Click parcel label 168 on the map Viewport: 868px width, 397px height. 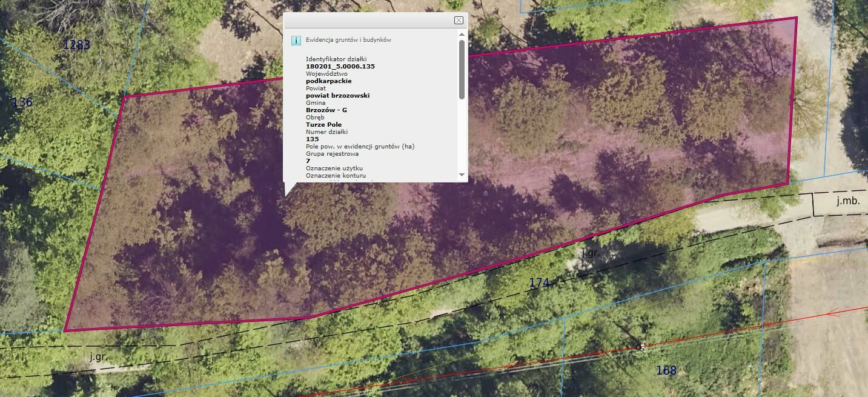[x=666, y=370]
